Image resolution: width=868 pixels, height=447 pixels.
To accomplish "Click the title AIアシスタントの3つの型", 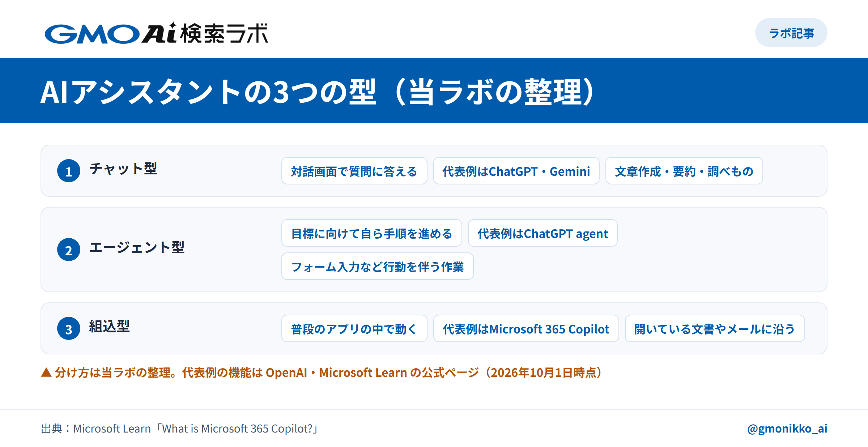I will (317, 92).
